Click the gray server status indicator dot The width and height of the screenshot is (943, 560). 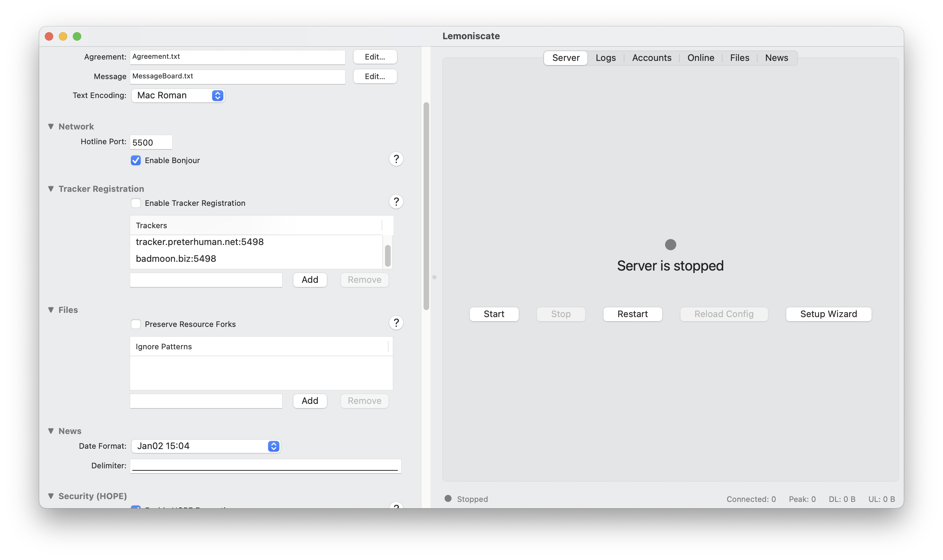(x=670, y=245)
